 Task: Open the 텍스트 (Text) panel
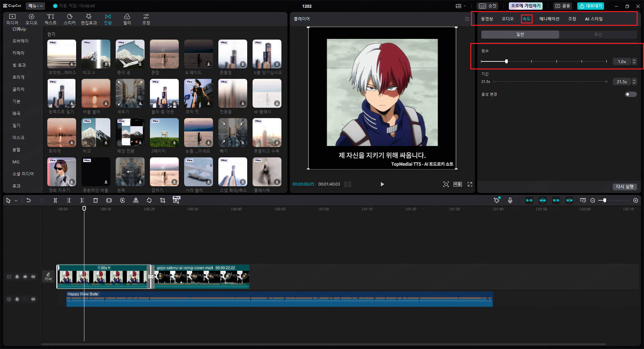click(x=51, y=19)
